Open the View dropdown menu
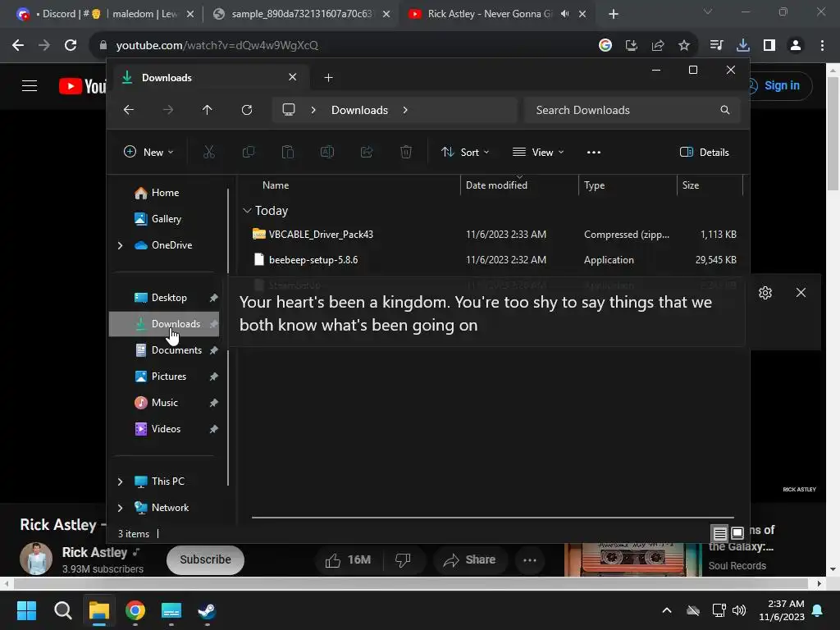Viewport: 840px width, 630px height. click(538, 152)
